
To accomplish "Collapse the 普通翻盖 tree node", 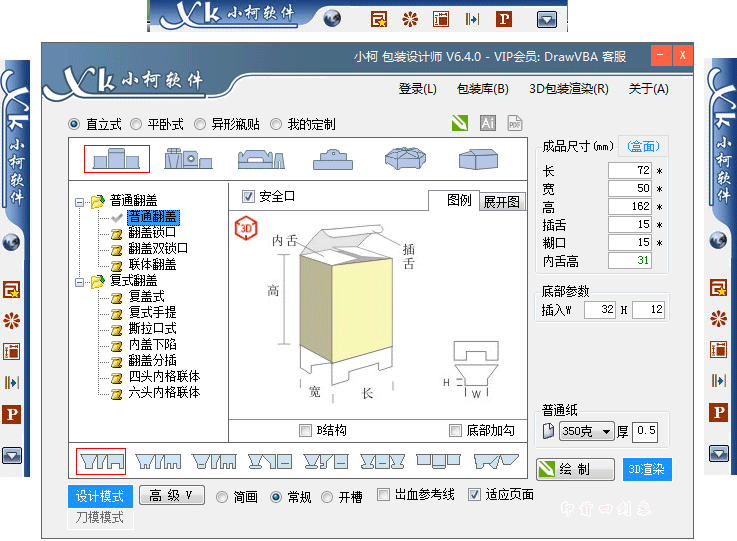I will (79, 201).
